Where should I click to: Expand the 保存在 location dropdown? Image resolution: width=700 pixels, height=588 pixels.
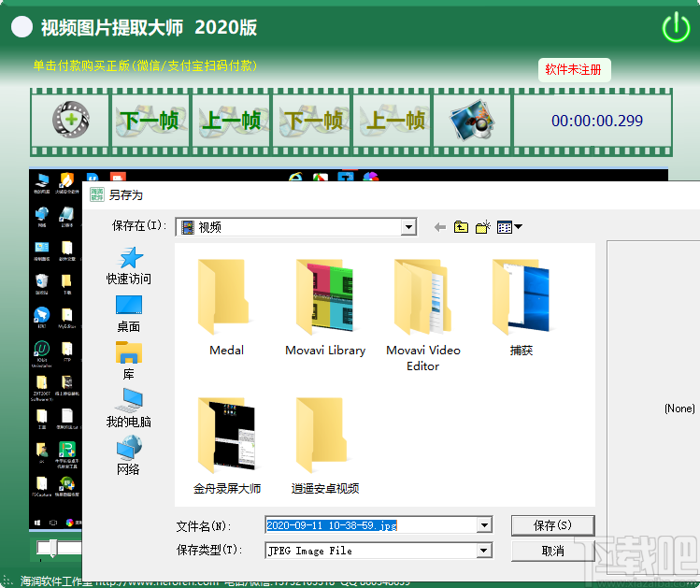pyautogui.click(x=408, y=227)
